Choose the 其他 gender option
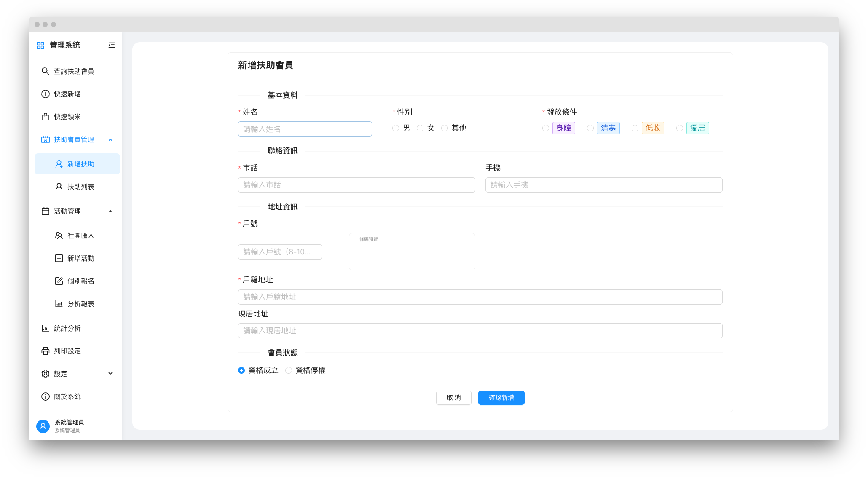The image size is (868, 482). [x=445, y=128]
